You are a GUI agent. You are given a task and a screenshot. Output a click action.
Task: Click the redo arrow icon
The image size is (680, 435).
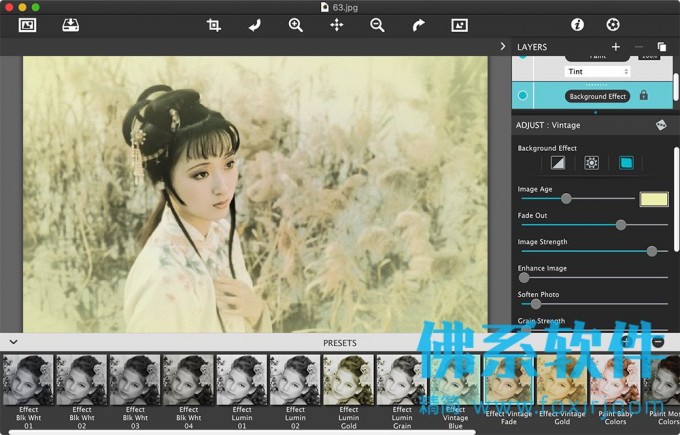click(x=418, y=25)
